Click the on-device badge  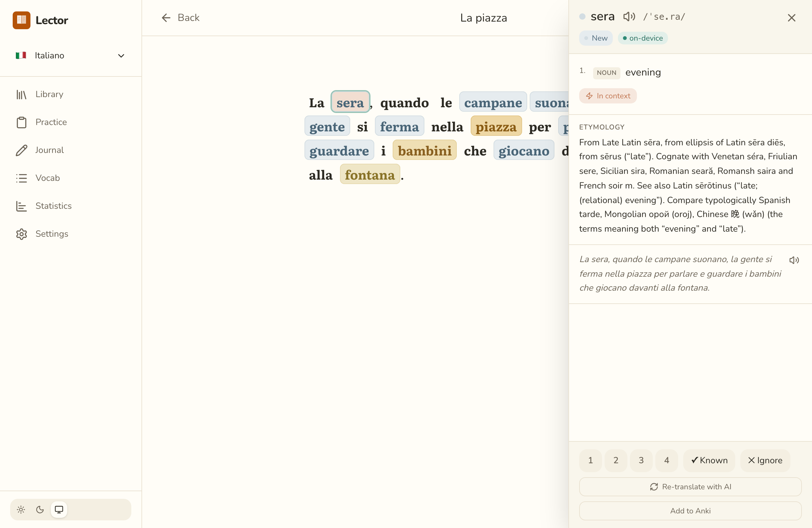tap(642, 38)
